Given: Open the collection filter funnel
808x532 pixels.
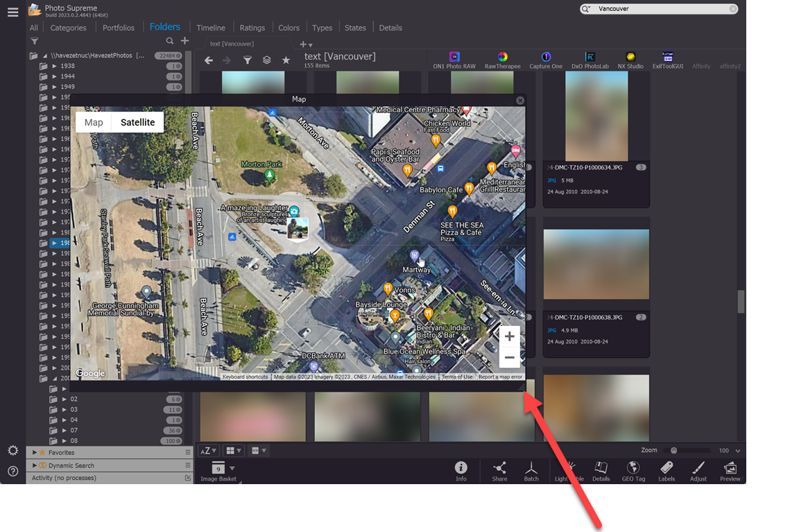Looking at the screenshot, I should 248,60.
